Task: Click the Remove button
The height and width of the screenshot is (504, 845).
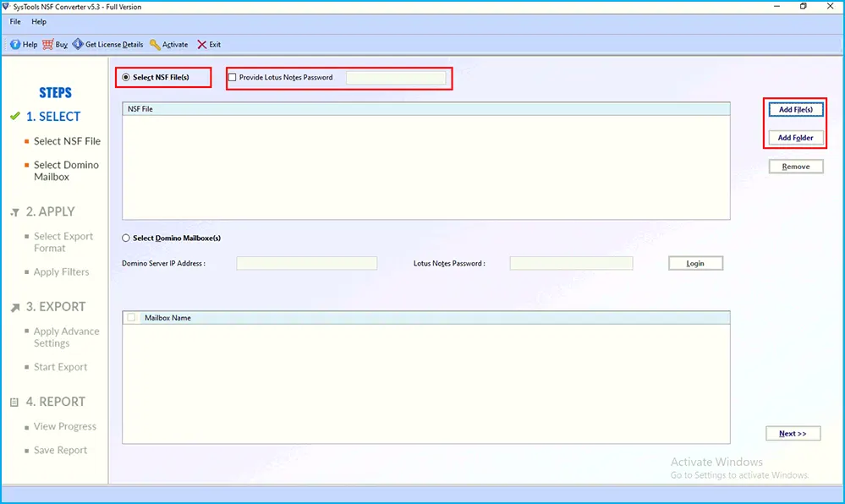Action: 795,167
